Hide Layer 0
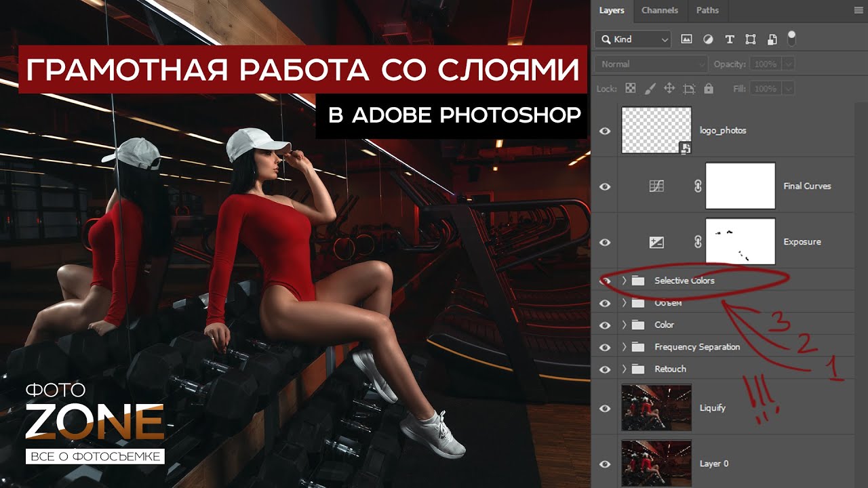The image size is (868, 488). click(605, 464)
